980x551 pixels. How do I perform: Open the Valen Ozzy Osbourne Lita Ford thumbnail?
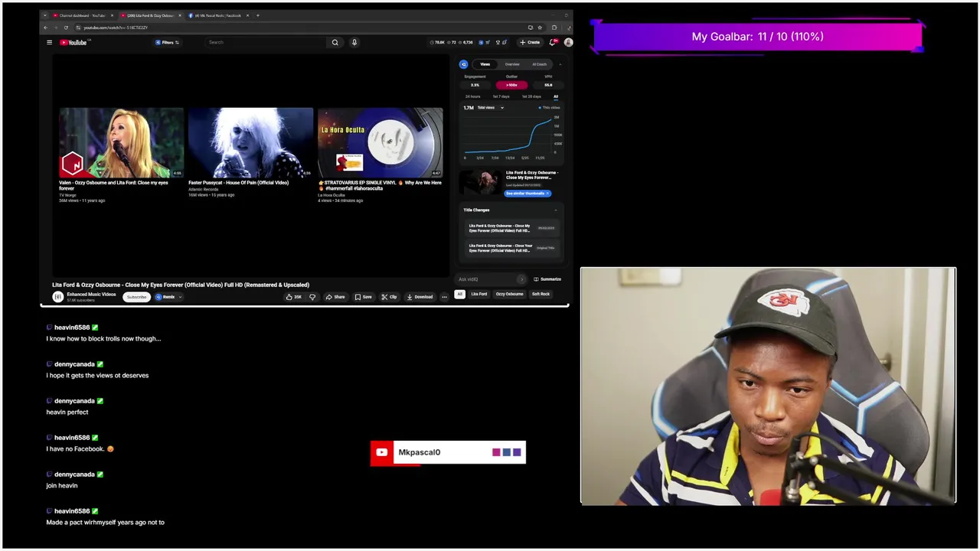121,142
